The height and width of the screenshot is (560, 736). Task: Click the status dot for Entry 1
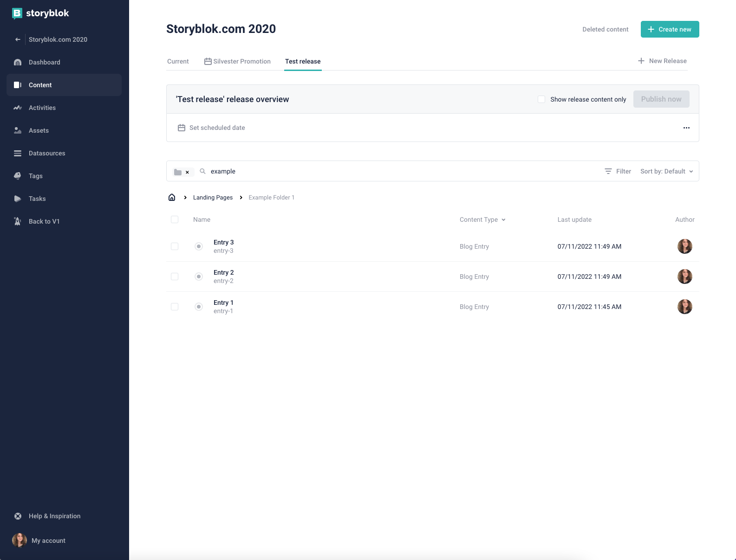(199, 307)
